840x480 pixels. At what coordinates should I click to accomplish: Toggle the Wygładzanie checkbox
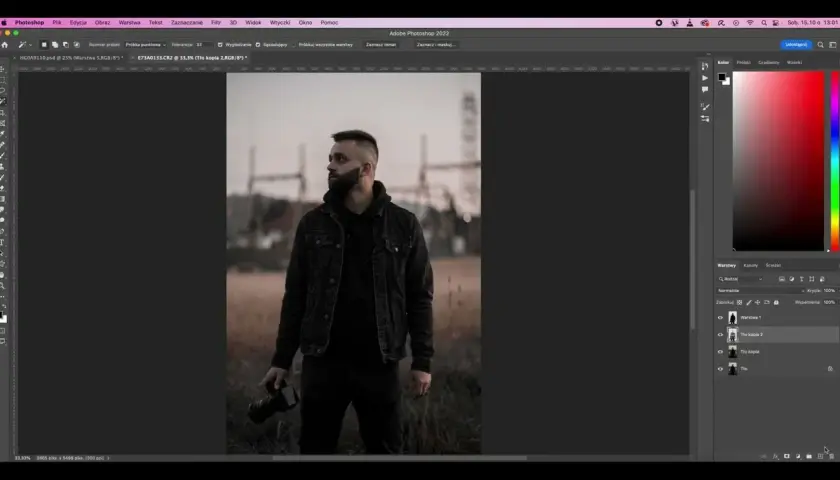pyautogui.click(x=220, y=45)
